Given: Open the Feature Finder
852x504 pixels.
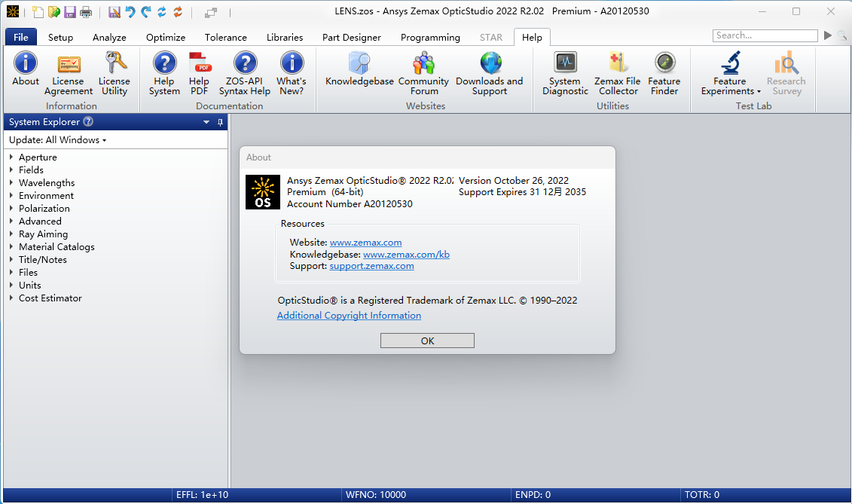Looking at the screenshot, I should (x=664, y=74).
